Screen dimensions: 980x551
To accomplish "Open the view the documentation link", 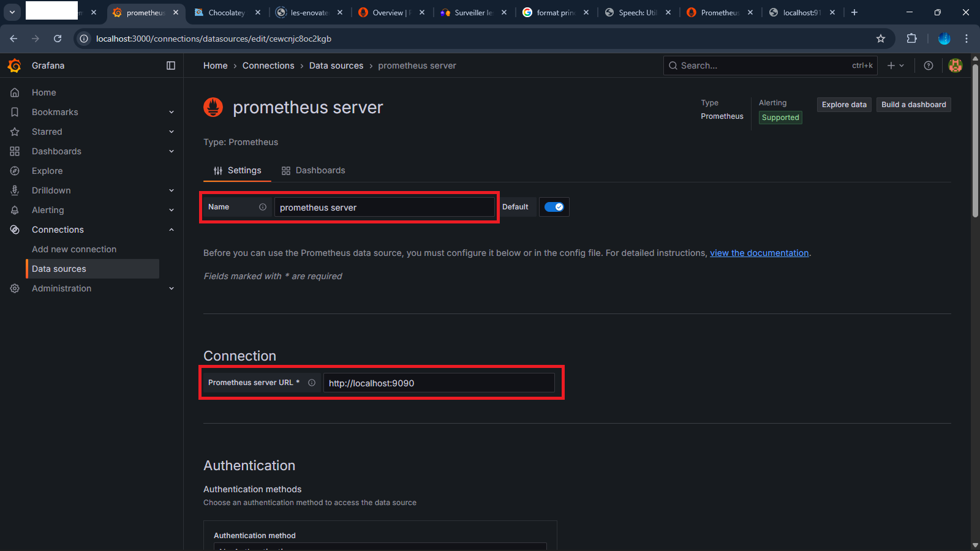I will pyautogui.click(x=759, y=253).
